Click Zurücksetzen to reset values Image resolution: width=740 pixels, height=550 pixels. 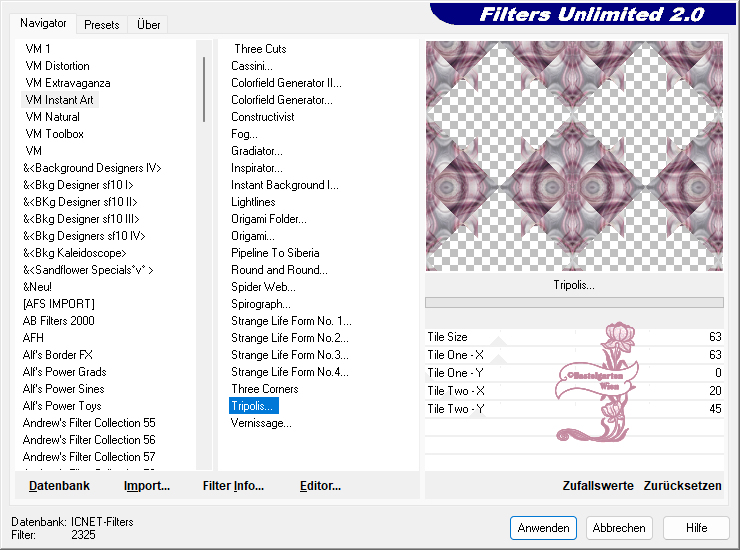[682, 485]
